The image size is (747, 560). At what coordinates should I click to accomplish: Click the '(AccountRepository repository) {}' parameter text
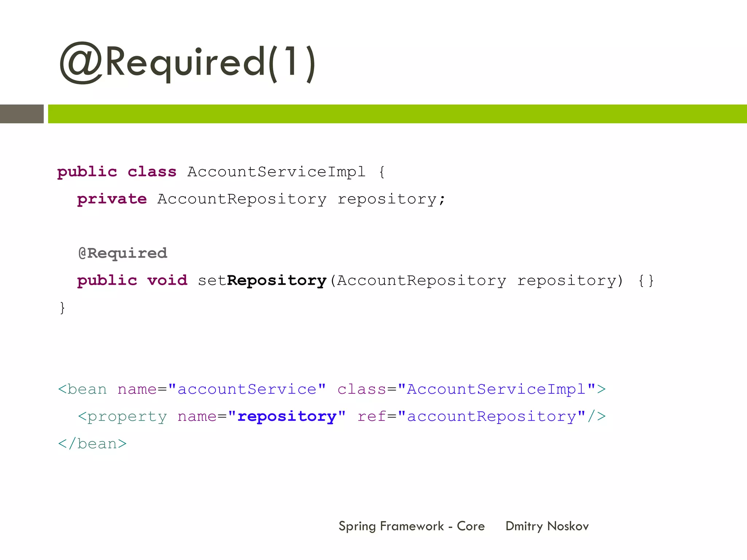coord(492,281)
